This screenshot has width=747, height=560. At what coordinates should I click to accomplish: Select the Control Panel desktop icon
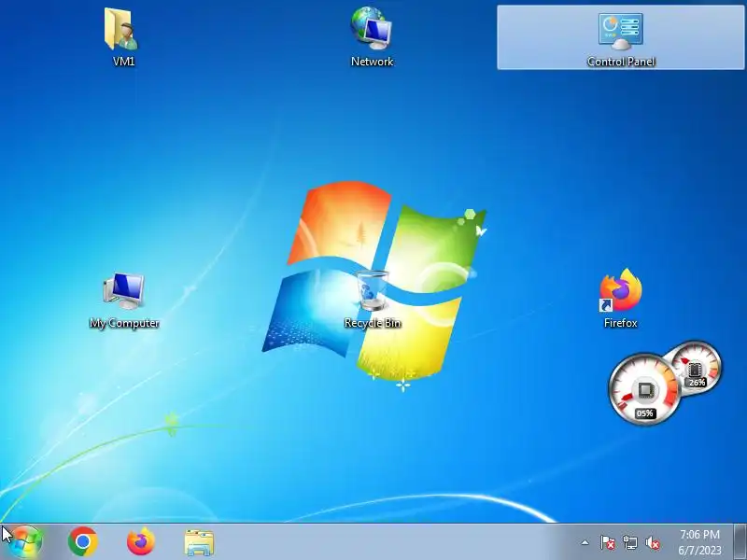[x=621, y=37]
